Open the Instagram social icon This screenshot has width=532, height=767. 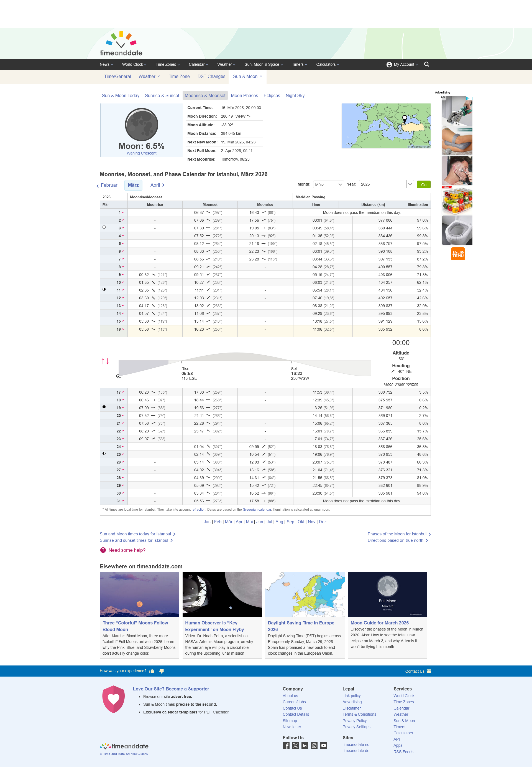click(314, 746)
